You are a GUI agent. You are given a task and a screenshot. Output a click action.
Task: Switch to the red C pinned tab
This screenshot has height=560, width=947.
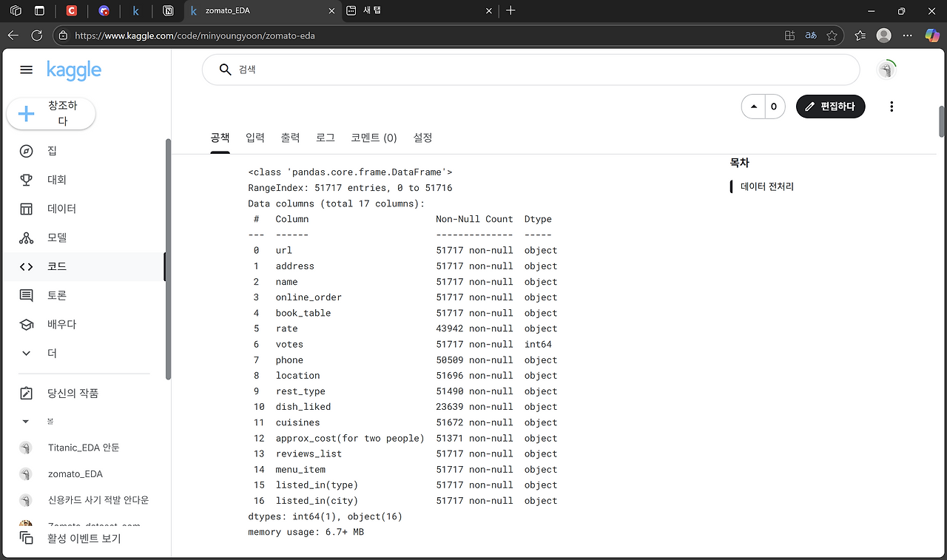72,11
